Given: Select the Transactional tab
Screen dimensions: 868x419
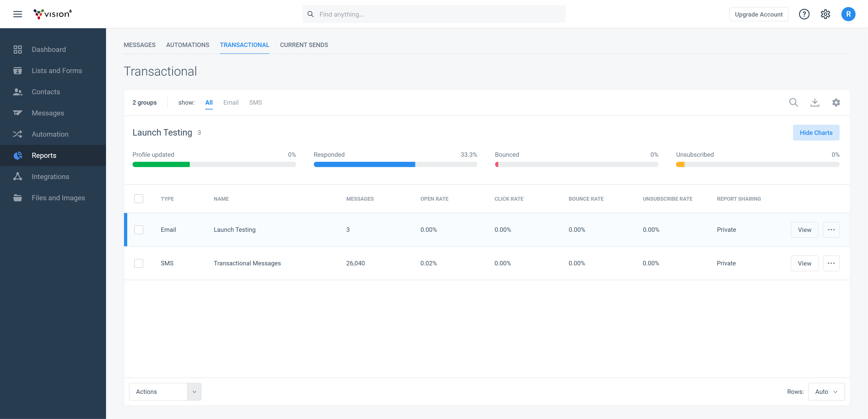Looking at the screenshot, I should tap(244, 45).
